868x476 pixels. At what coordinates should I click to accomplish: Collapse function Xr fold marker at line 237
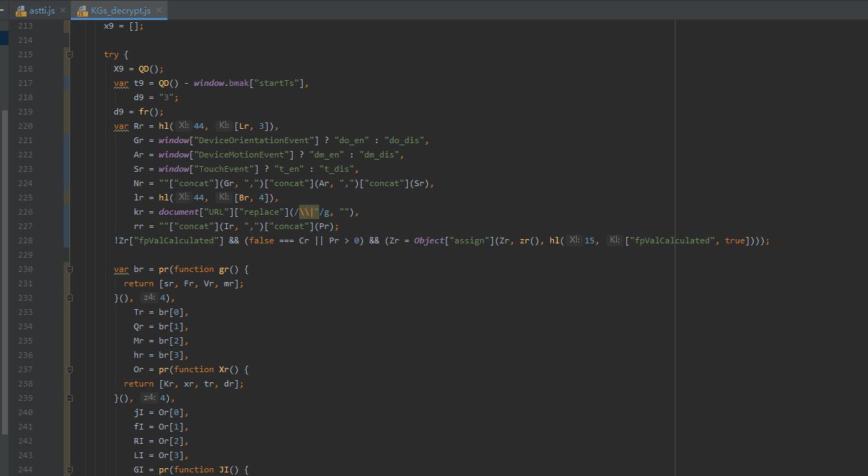pos(69,369)
